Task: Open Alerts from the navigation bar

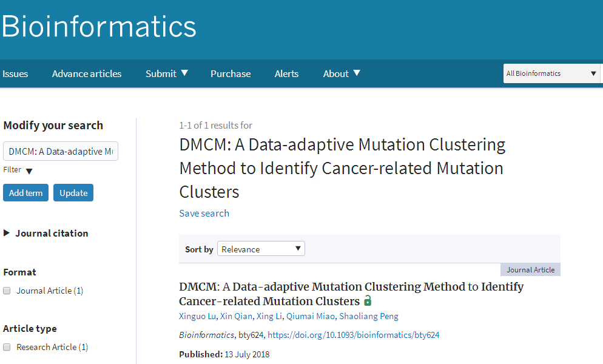Action: tap(286, 74)
